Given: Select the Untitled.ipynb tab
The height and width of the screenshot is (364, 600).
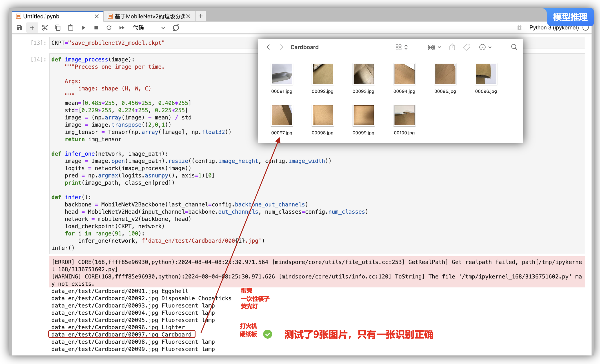Looking at the screenshot, I should tap(41, 16).
